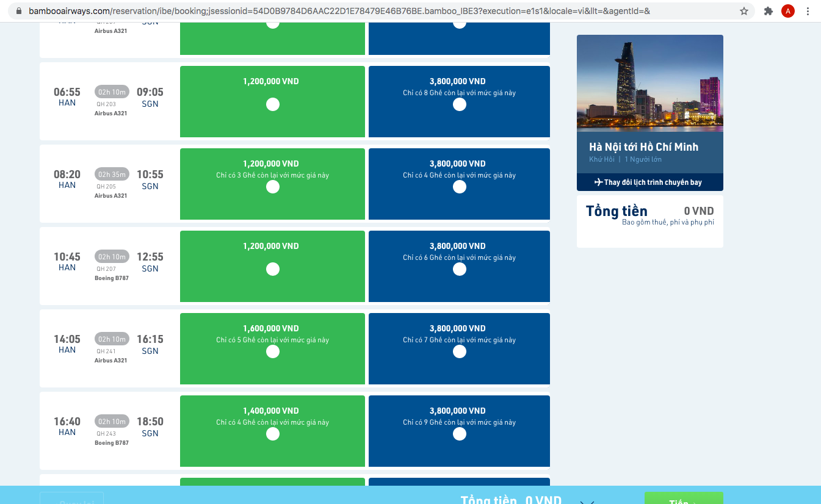821x504 pixels.
Task: Click the 12:55 arrival time
Action: tap(150, 257)
